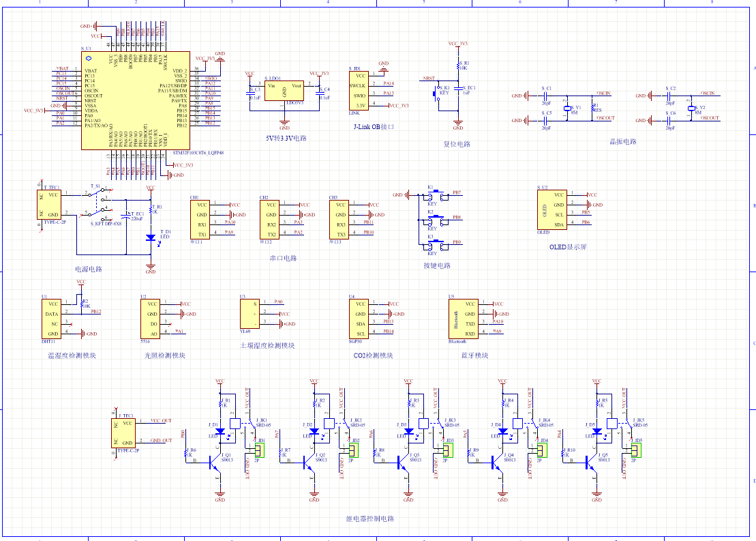Viewport: 756px width, 541px height.
Task: Select the U2 5516 light sensor block
Action: tap(151, 319)
